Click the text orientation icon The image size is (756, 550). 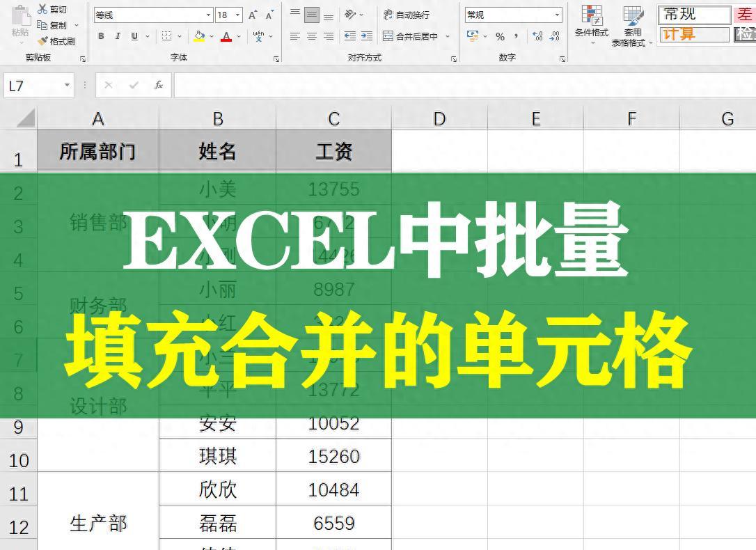351,15
